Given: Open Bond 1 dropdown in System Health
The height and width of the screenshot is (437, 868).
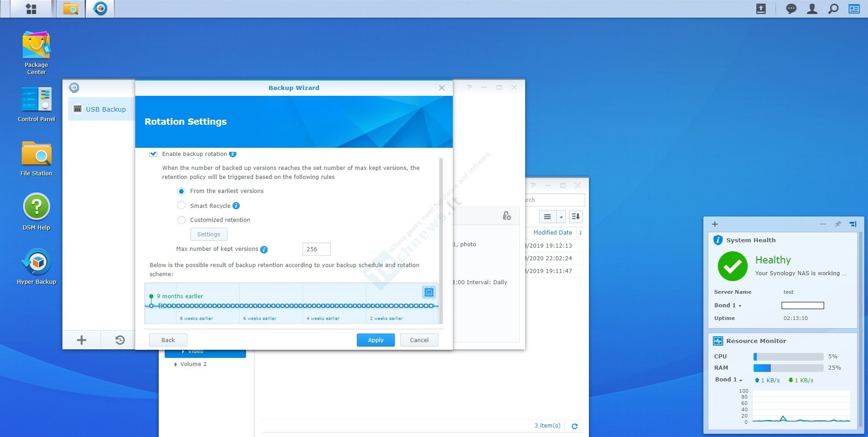Looking at the screenshot, I should point(740,306).
